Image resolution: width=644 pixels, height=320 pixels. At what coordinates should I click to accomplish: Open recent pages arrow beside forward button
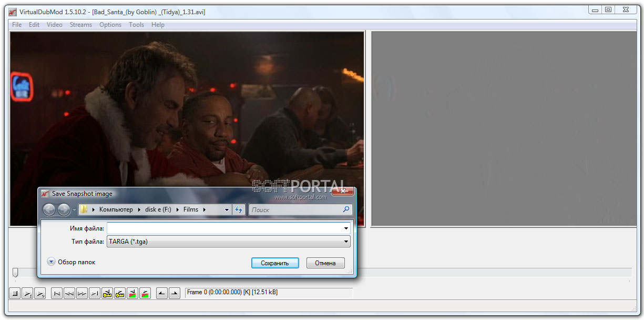pos(74,209)
